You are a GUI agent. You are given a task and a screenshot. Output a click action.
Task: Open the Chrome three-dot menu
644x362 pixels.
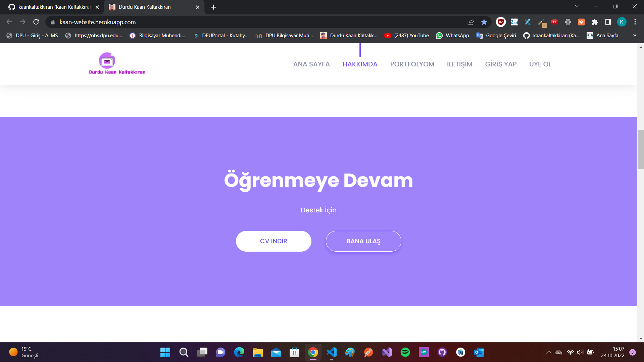[x=635, y=22]
